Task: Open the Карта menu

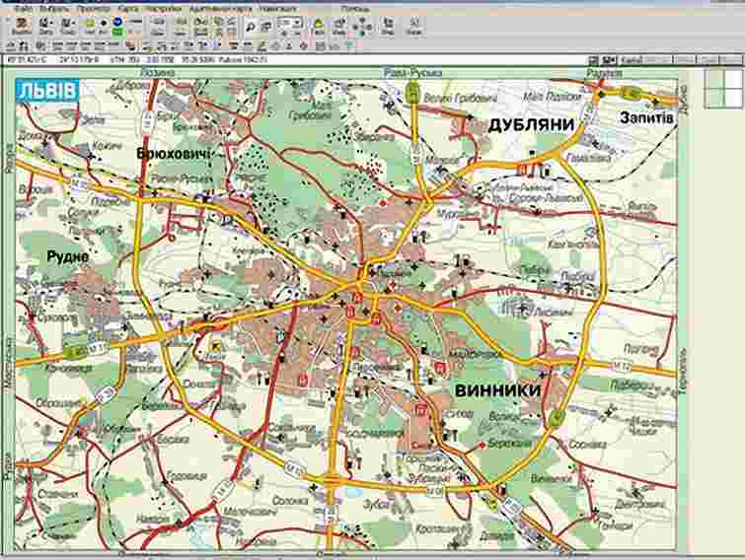Action: tap(127, 7)
